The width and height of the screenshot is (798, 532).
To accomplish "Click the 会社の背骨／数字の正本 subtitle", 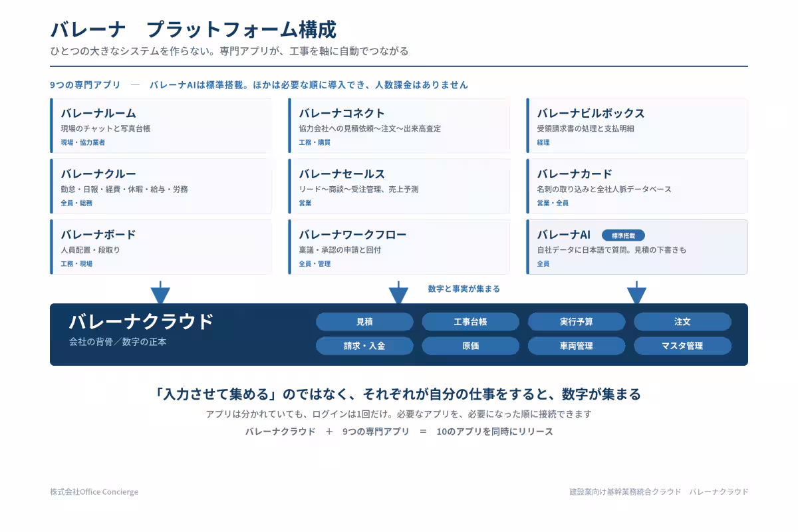I will coord(118,342).
